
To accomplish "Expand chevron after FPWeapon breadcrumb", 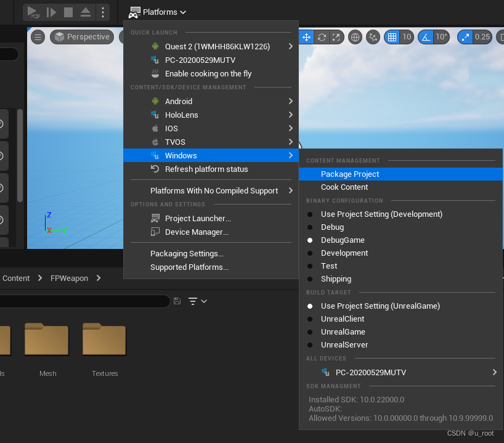I will click(99, 278).
